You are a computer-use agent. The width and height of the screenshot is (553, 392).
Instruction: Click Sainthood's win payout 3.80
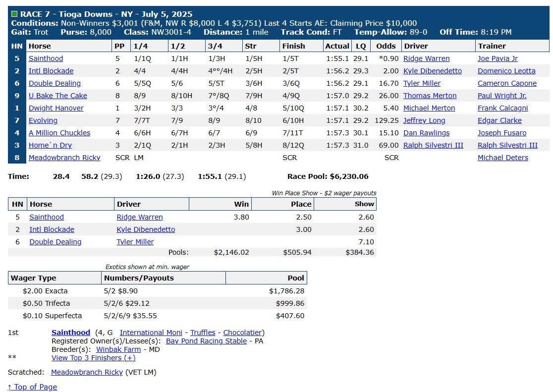coord(241,217)
